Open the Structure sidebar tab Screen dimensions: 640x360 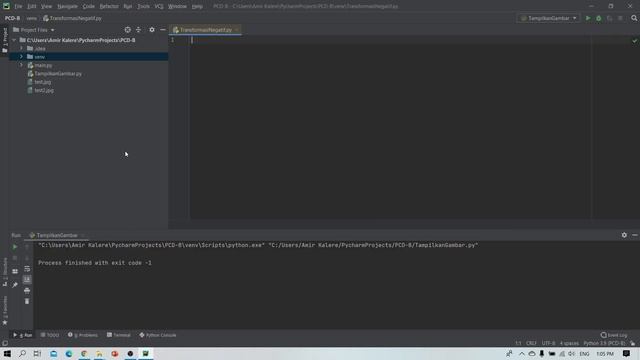(5, 272)
